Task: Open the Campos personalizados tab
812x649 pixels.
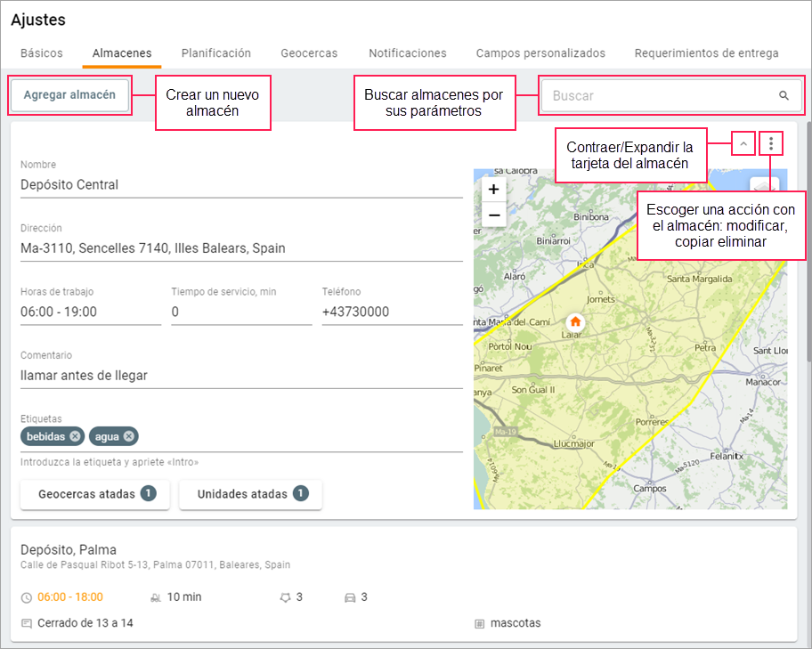Action: coord(540,53)
